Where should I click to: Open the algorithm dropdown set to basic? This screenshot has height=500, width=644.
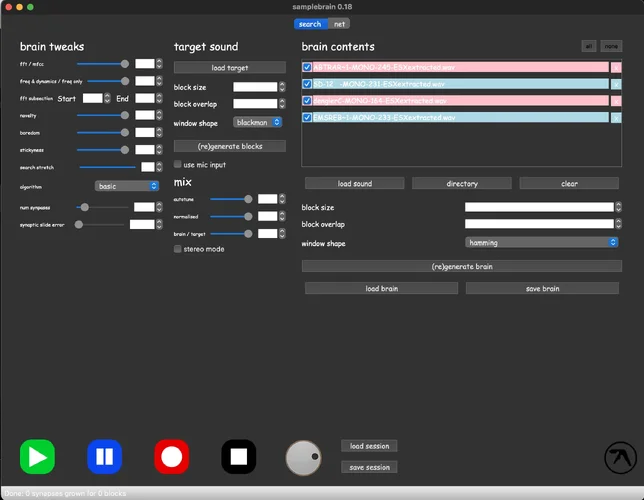pos(127,186)
